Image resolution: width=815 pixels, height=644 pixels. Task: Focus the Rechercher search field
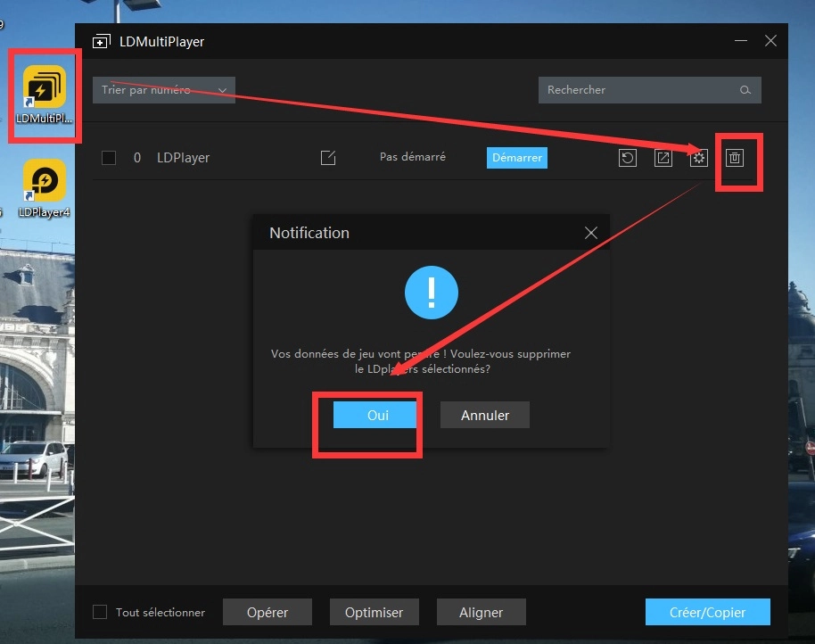(x=650, y=90)
